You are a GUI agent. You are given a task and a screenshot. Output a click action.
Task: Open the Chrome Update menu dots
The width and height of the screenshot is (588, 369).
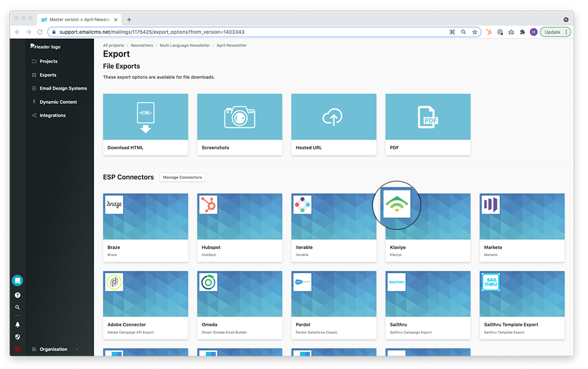(x=566, y=32)
